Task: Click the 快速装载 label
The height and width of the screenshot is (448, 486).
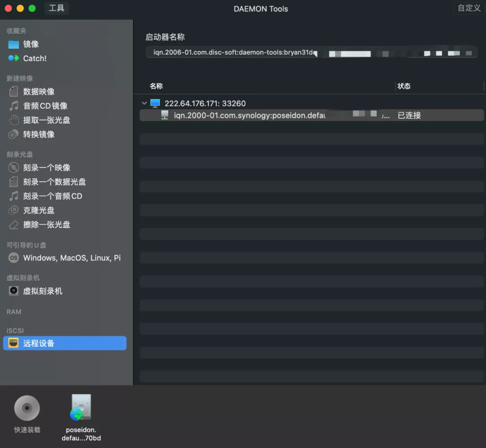Action: [x=27, y=430]
